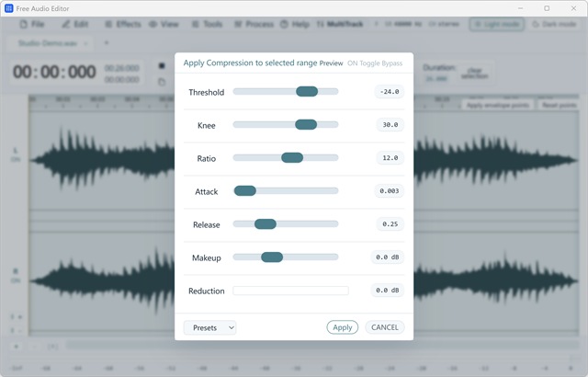The width and height of the screenshot is (588, 377).
Task: Add a new tab with plus icon
Action: point(107,43)
